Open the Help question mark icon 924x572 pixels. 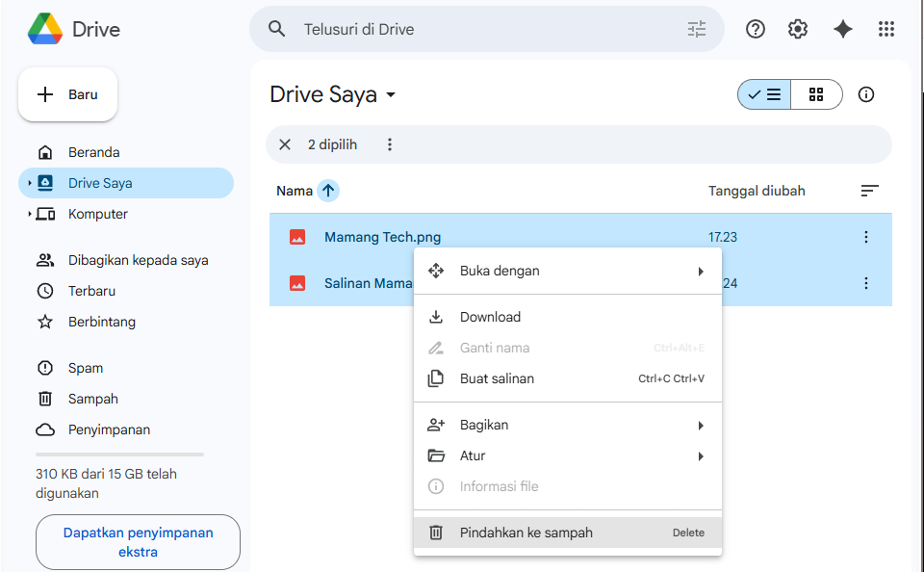point(755,29)
